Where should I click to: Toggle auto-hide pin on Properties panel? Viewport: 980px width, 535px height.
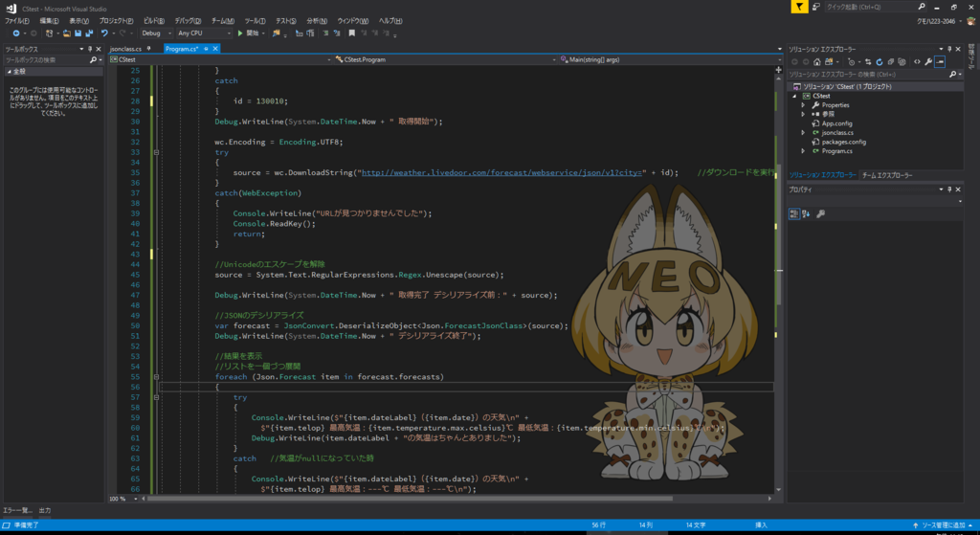click(949, 189)
